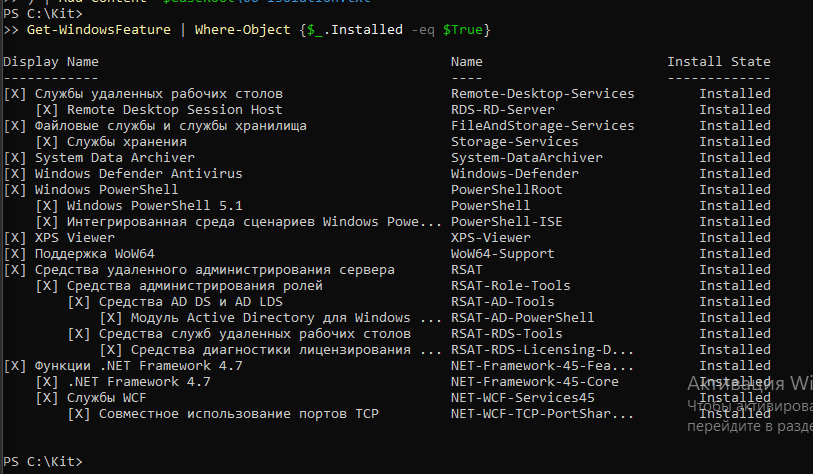Click Installed state of Remote-Desktop-Services row
The width and height of the screenshot is (813, 474).
735,94
